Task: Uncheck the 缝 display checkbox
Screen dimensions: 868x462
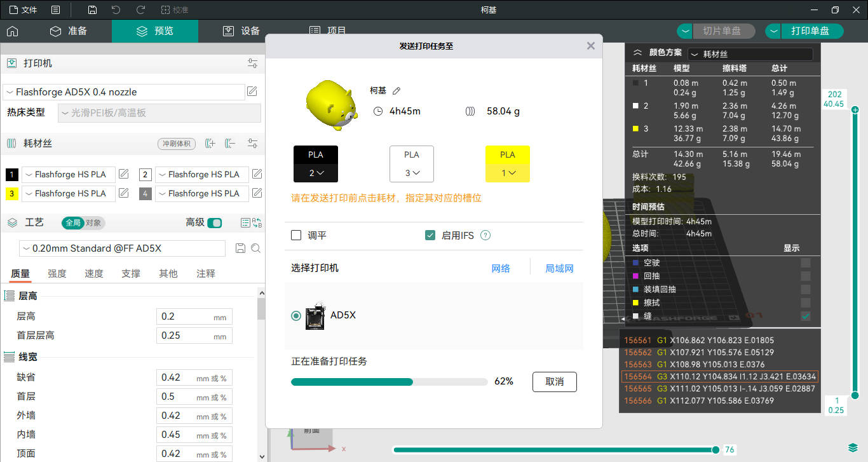Action: 806,316
